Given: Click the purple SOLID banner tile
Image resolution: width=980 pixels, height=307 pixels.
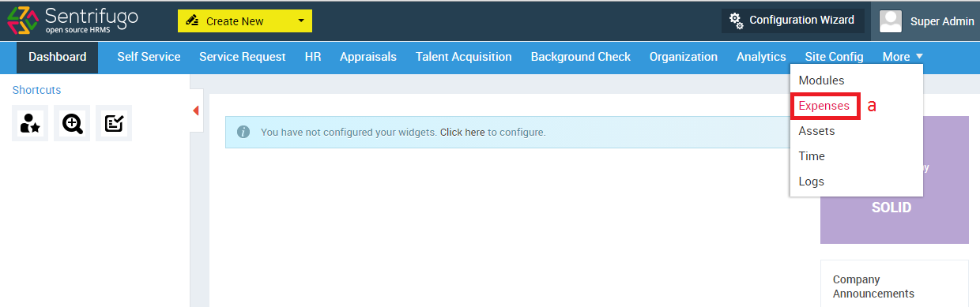Looking at the screenshot, I should click(x=895, y=180).
